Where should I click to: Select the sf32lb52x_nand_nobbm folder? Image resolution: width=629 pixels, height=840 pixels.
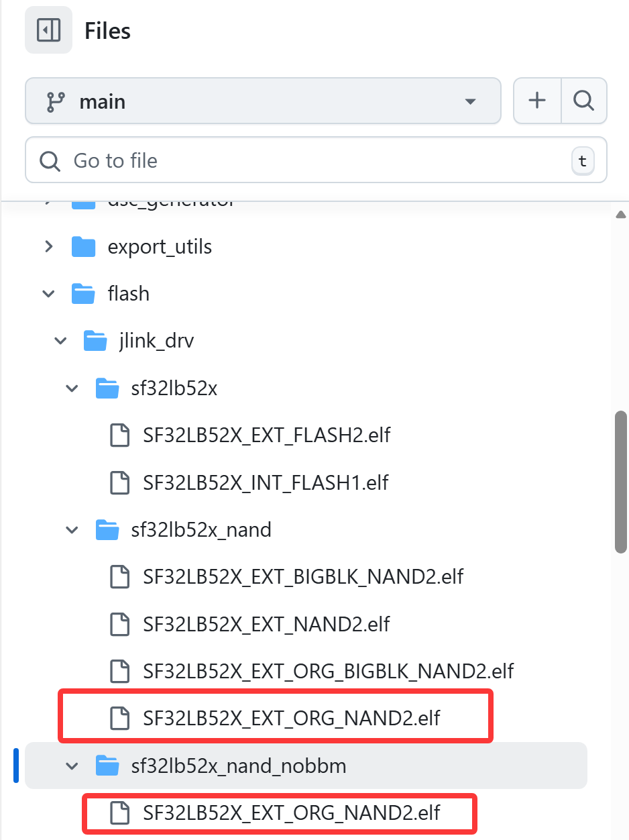click(x=238, y=766)
